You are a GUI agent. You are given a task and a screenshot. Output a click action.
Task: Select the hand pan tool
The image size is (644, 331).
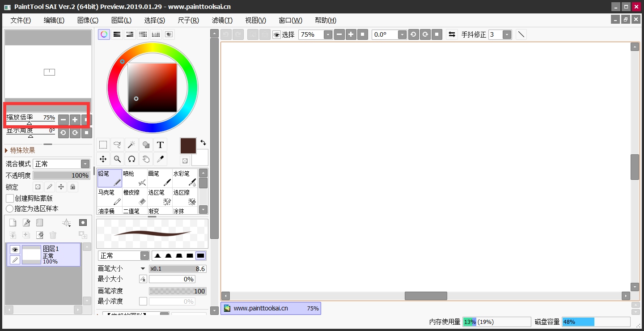[146, 159]
